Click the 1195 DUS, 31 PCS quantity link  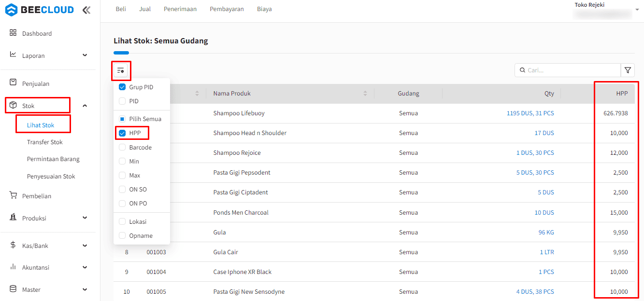tap(530, 113)
